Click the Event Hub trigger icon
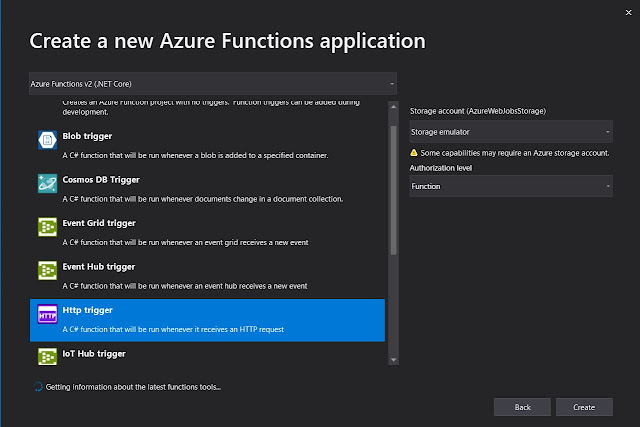The width and height of the screenshot is (640, 427). [47, 271]
